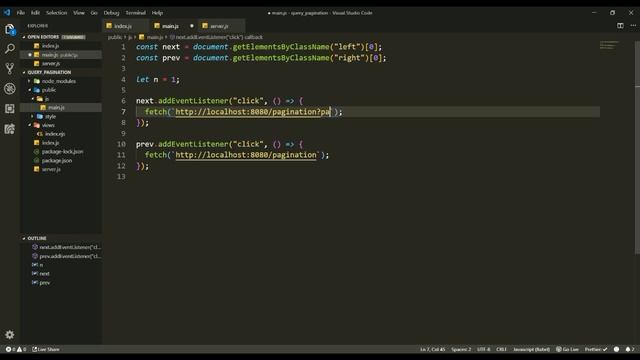Switch to the index.js editor tab
This screenshot has height=360, width=640.
126,26
